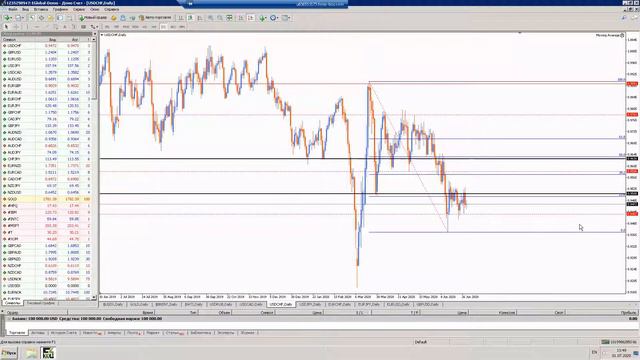This screenshot has height=360, width=640.
Task: Click the Zoom In magnifier icon
Action: coord(211,18)
